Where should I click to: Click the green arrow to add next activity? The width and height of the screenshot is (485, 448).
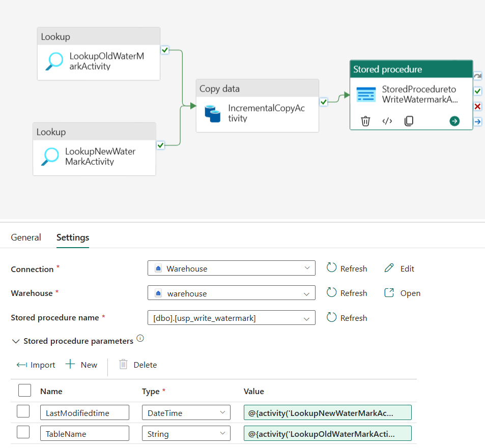[454, 121]
